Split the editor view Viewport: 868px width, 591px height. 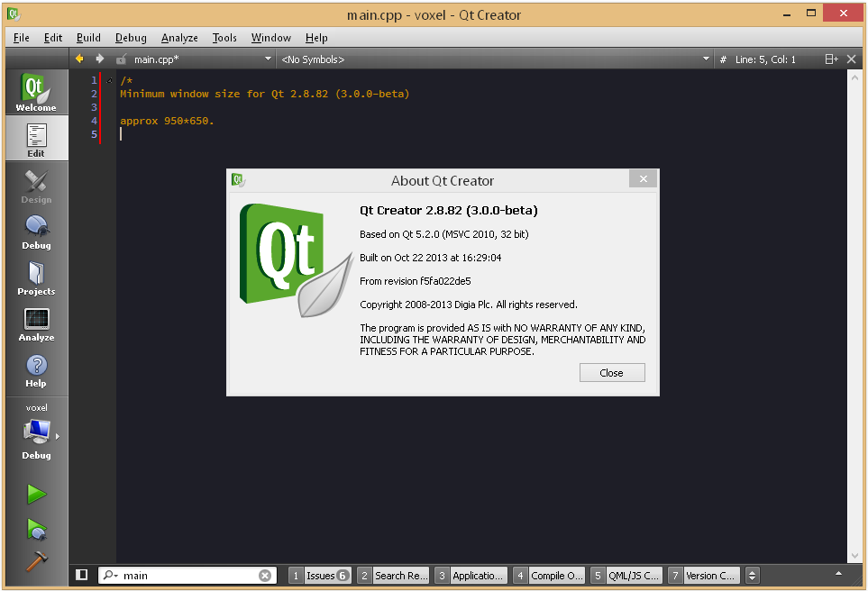831,59
